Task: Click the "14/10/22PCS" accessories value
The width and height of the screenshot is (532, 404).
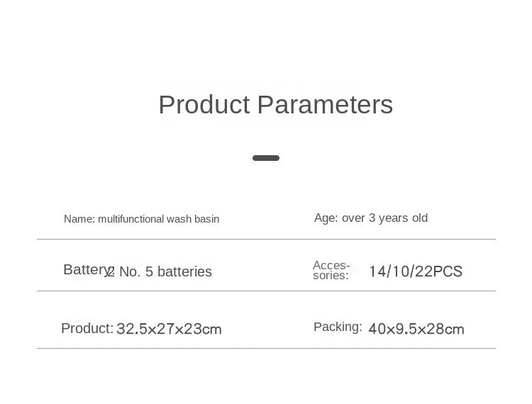Action: [x=415, y=271]
